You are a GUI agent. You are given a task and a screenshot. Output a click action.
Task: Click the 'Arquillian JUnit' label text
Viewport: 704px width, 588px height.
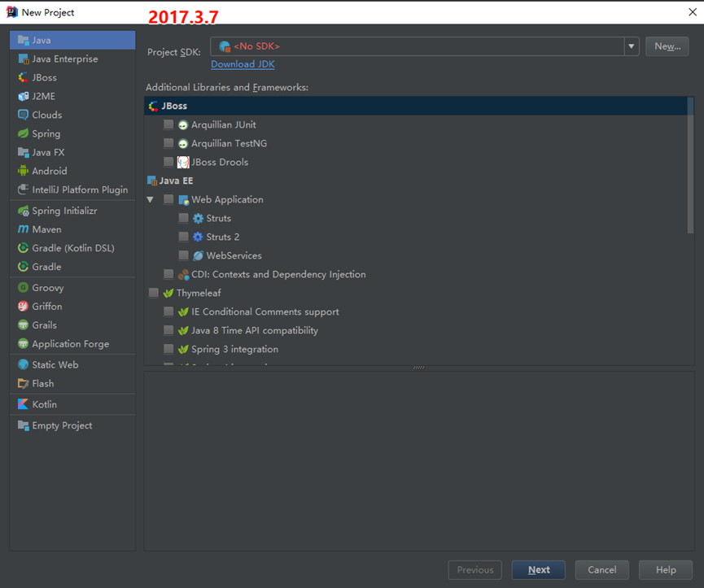[x=224, y=124]
